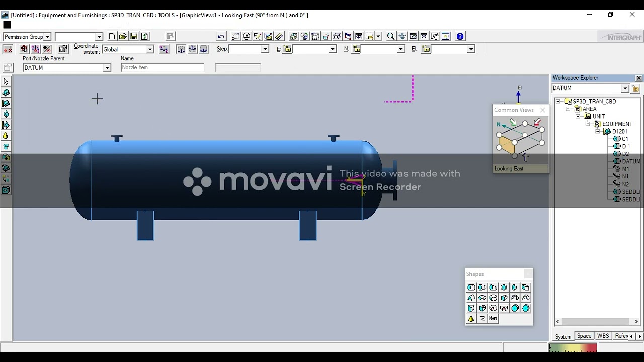
Task: Click the Undo arrow icon
Action: coord(221,36)
